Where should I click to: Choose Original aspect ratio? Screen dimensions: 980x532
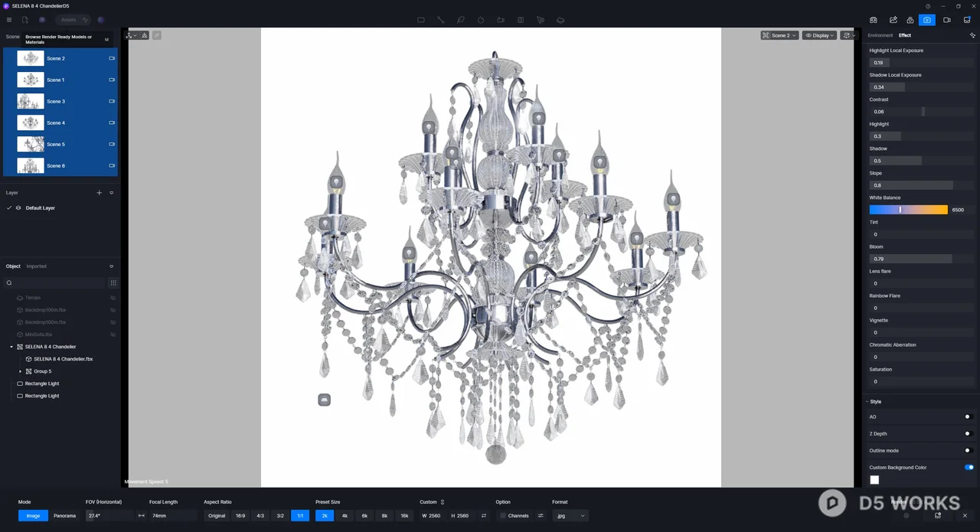coord(217,516)
